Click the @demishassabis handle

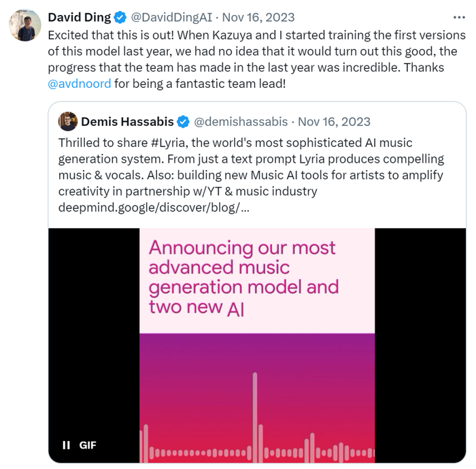click(242, 122)
